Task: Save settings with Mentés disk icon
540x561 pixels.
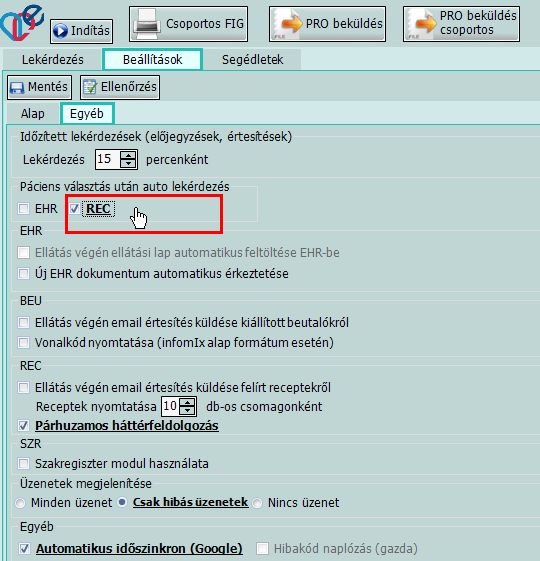Action: tap(39, 87)
